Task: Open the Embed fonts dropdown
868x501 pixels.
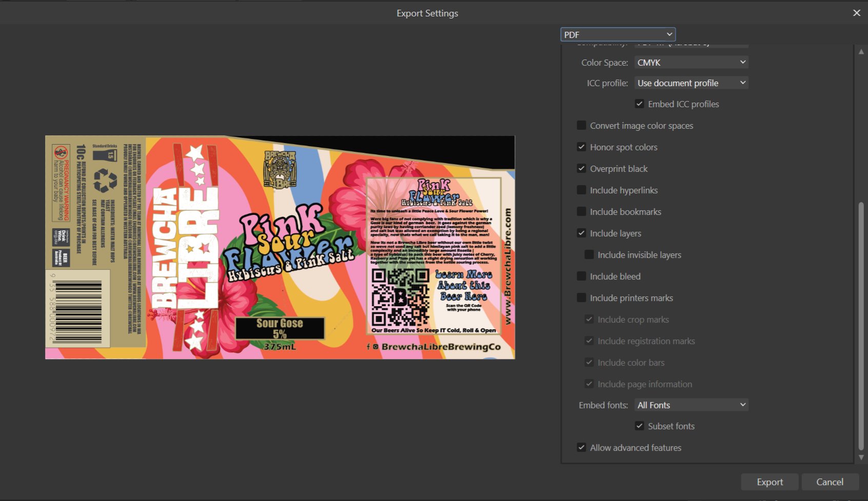Action: [691, 405]
